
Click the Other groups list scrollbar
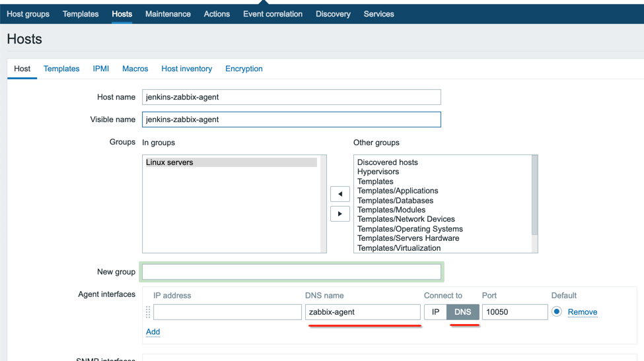[534, 198]
